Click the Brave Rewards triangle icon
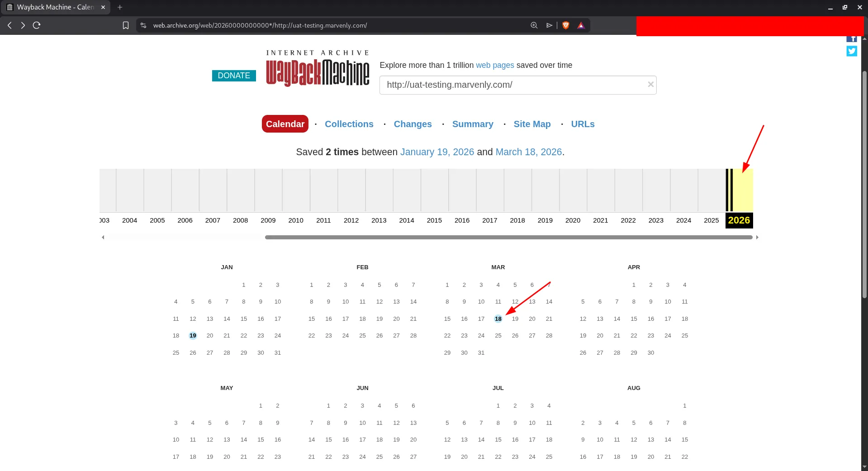868x471 pixels. [x=581, y=25]
